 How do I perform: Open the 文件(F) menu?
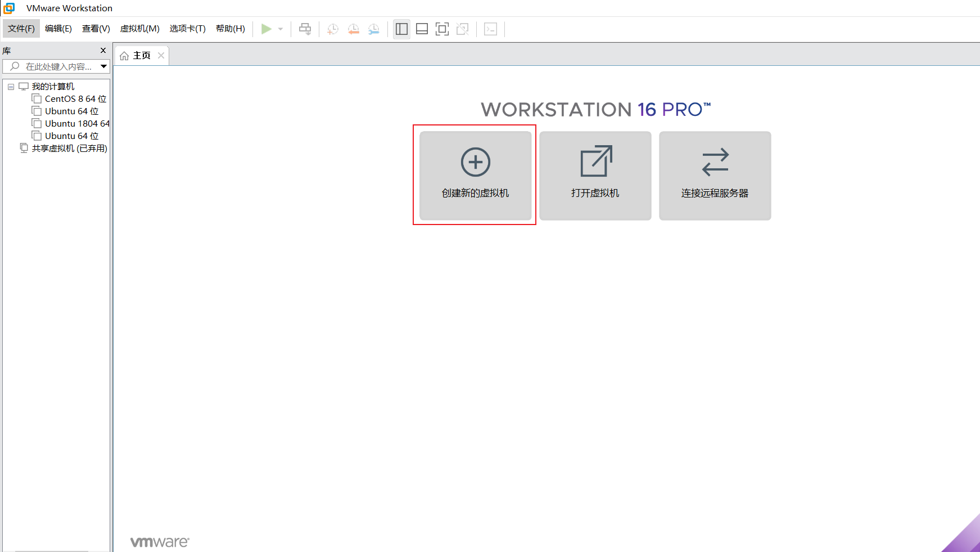pos(21,29)
